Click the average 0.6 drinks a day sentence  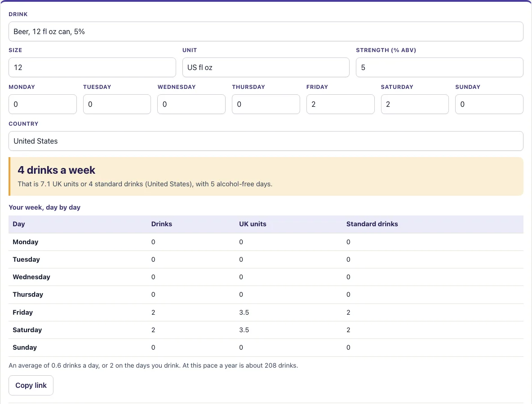pyautogui.click(x=153, y=366)
